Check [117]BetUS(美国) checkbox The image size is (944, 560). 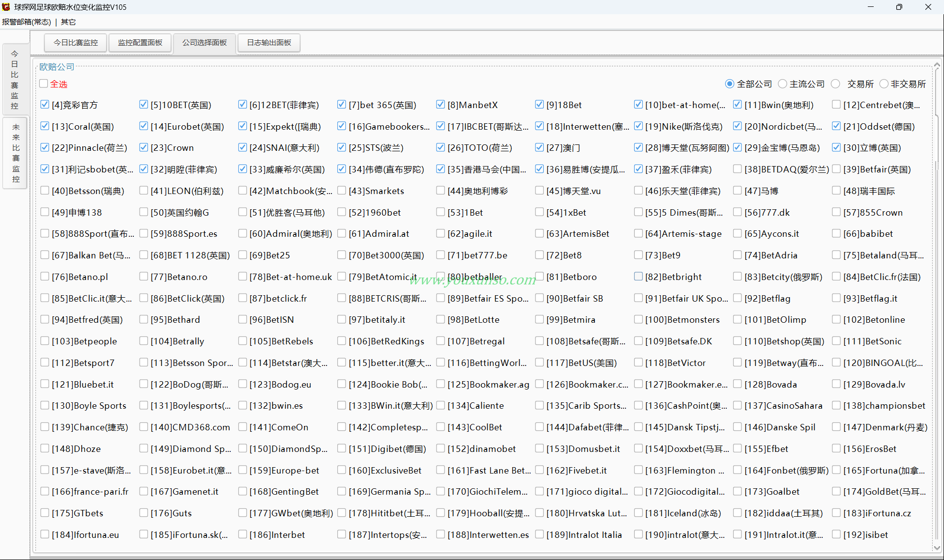pyautogui.click(x=539, y=363)
